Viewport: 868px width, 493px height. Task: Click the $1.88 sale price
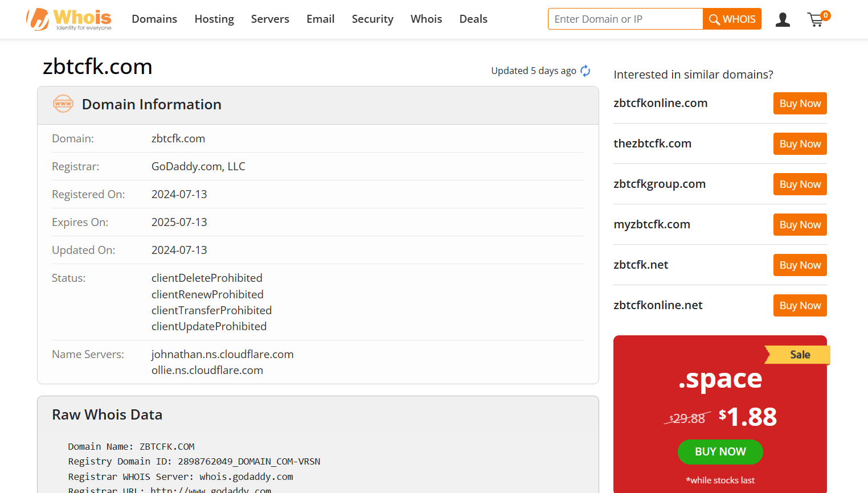(x=748, y=417)
